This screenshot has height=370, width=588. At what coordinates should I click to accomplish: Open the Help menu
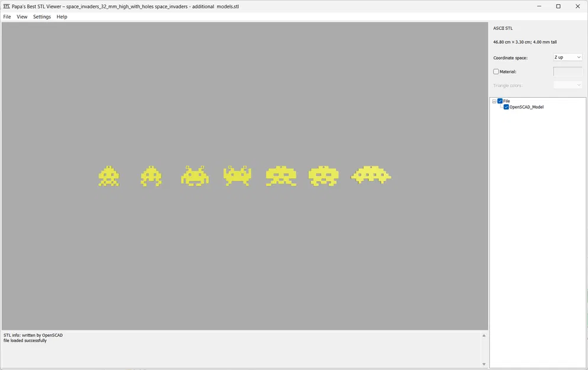click(62, 17)
